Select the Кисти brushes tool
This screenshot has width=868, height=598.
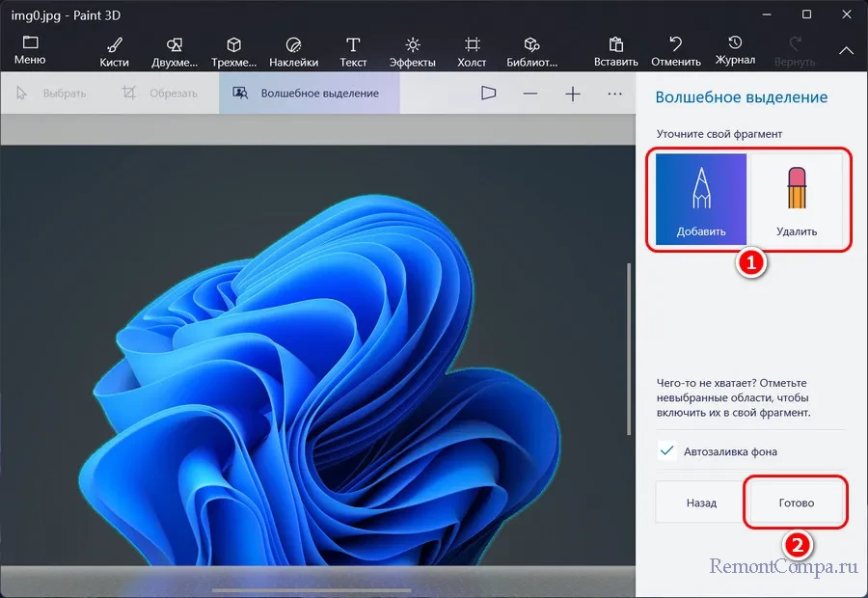click(114, 51)
